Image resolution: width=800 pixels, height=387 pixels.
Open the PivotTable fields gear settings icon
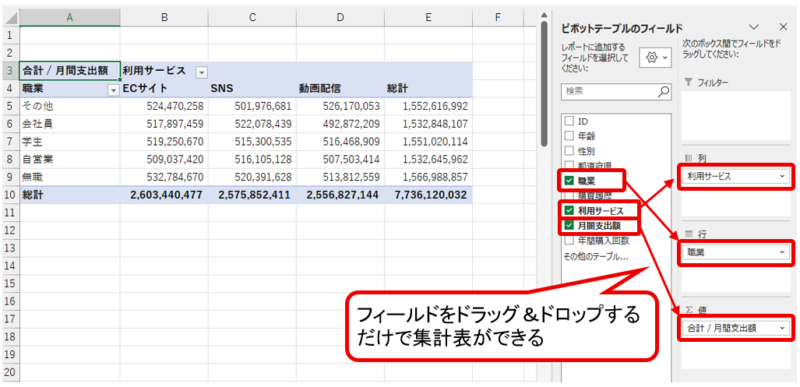coord(656,59)
